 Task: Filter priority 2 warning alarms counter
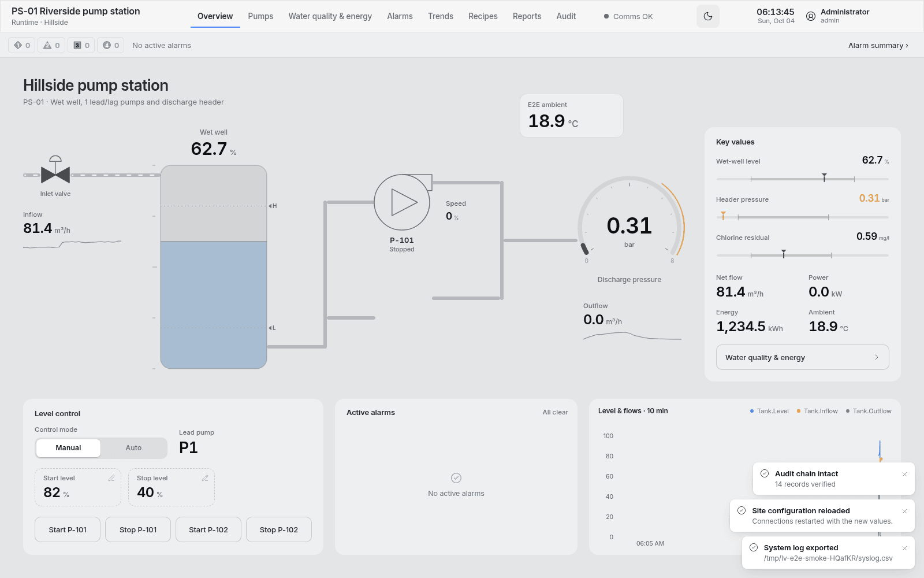click(51, 45)
